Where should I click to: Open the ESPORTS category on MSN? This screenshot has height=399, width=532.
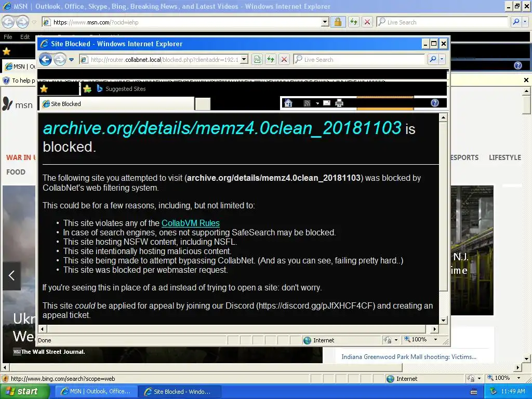point(464,157)
